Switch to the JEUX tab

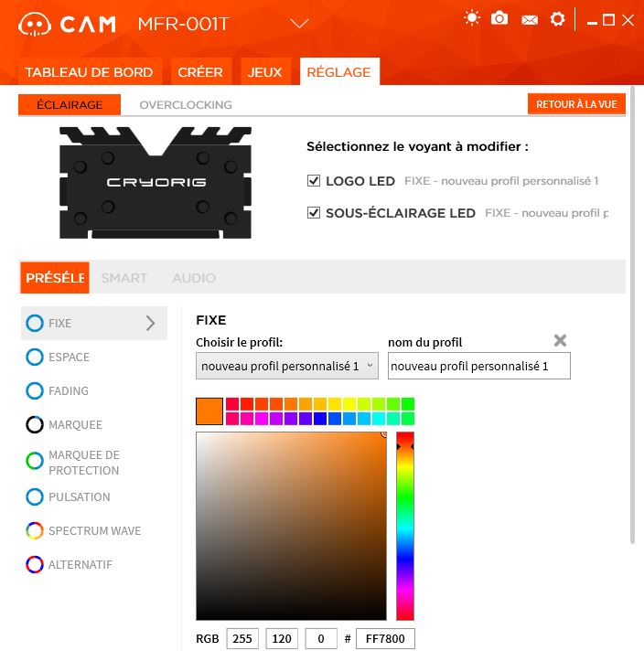[264, 72]
